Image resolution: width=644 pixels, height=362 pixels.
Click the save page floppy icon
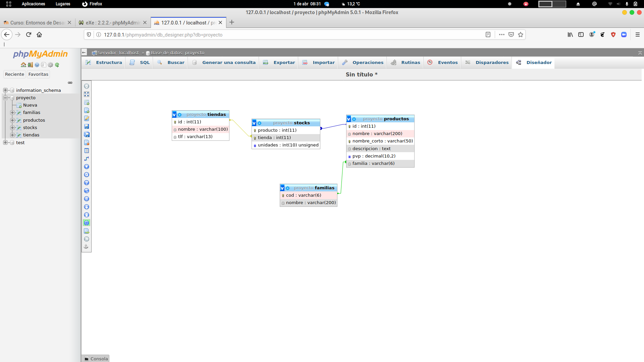87,126
